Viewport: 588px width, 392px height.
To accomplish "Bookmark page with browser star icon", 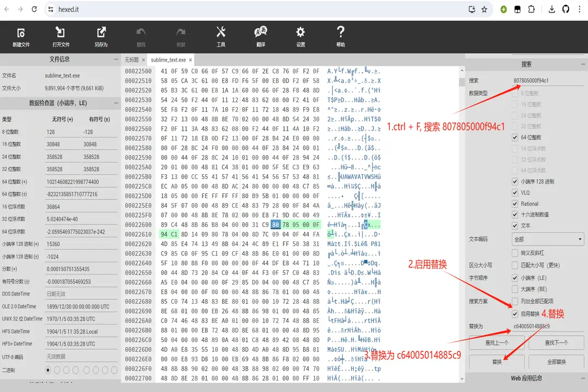I will pos(484,9).
